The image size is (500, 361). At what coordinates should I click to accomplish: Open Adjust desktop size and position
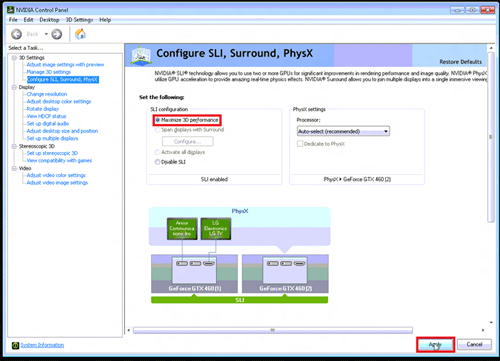click(62, 131)
